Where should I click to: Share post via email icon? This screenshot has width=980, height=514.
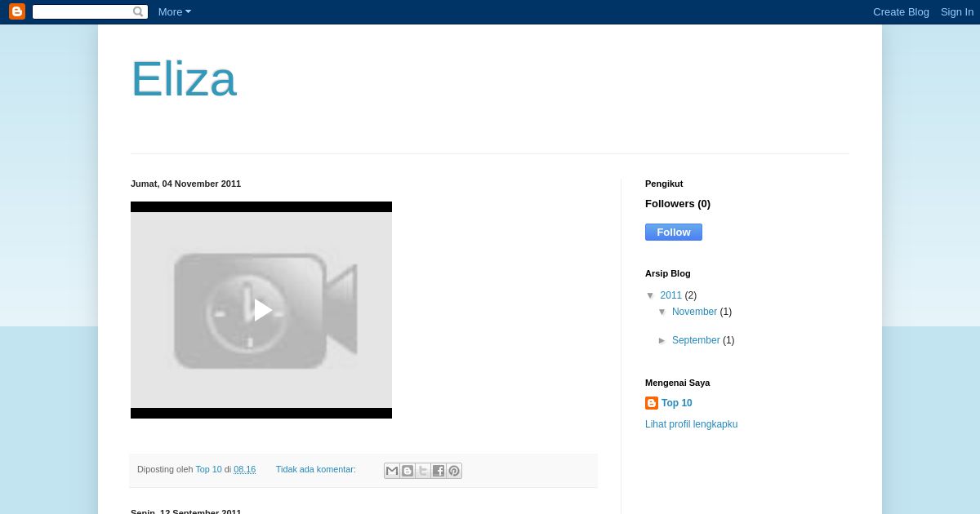coord(392,471)
